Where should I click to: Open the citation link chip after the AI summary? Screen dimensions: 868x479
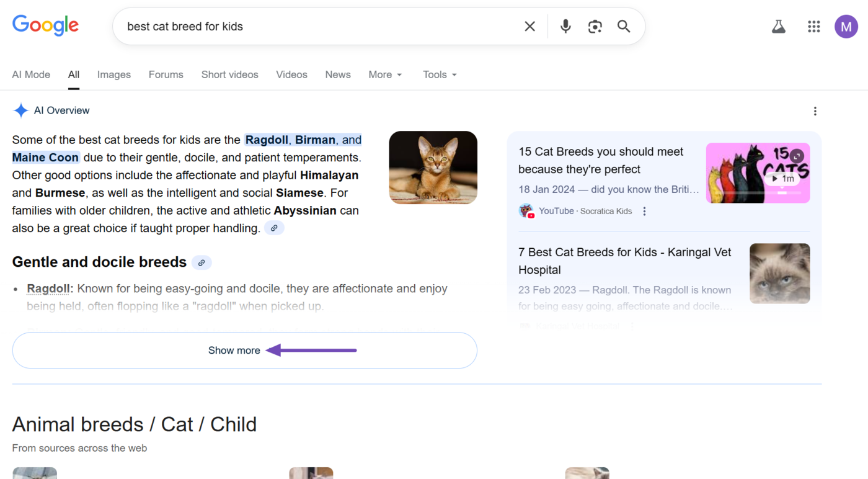click(x=274, y=228)
